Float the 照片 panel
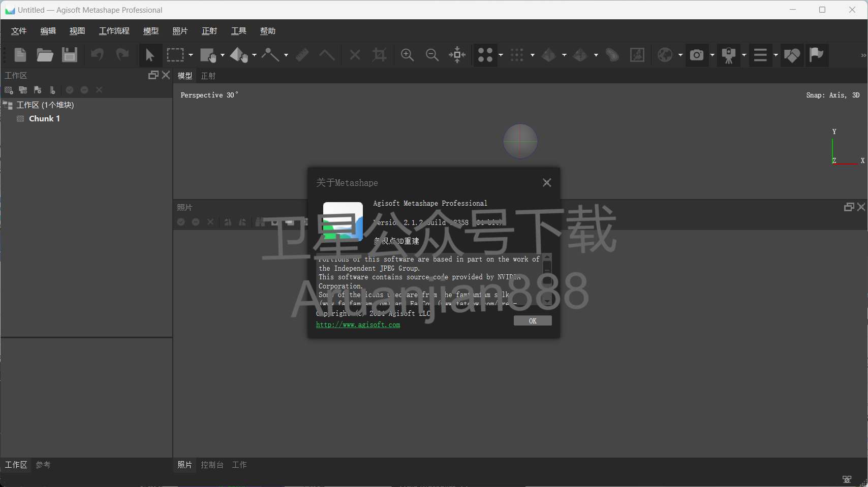The height and width of the screenshot is (487, 868). tap(849, 207)
